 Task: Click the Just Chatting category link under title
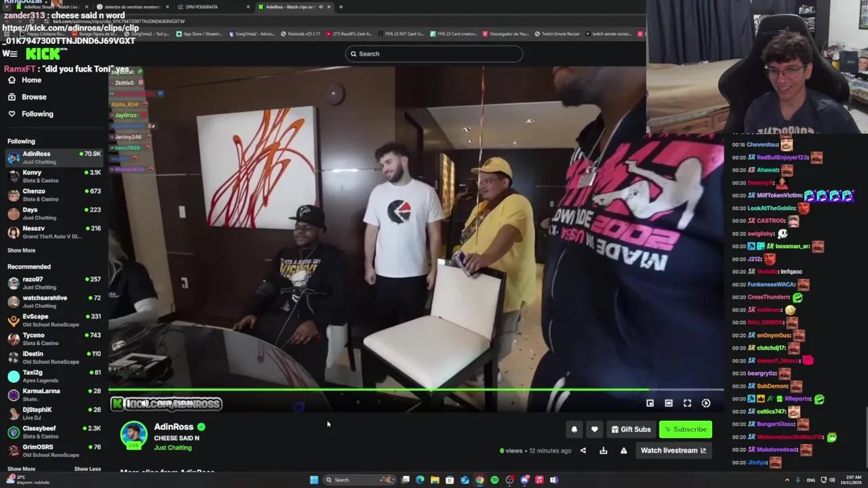coord(173,447)
